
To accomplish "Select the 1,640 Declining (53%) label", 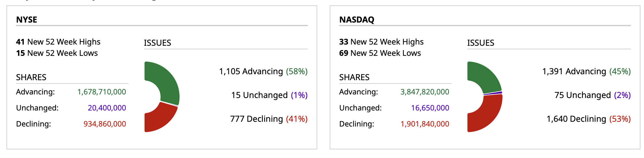I will pos(589,119).
